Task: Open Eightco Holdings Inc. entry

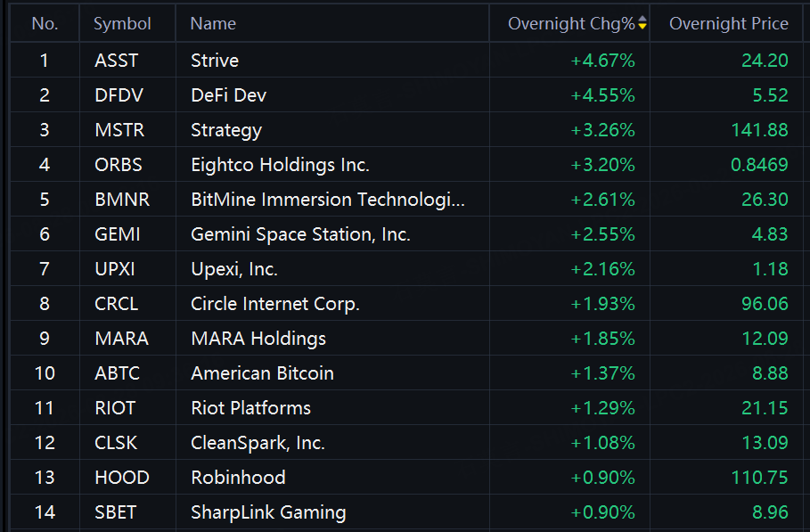Action: (280, 165)
